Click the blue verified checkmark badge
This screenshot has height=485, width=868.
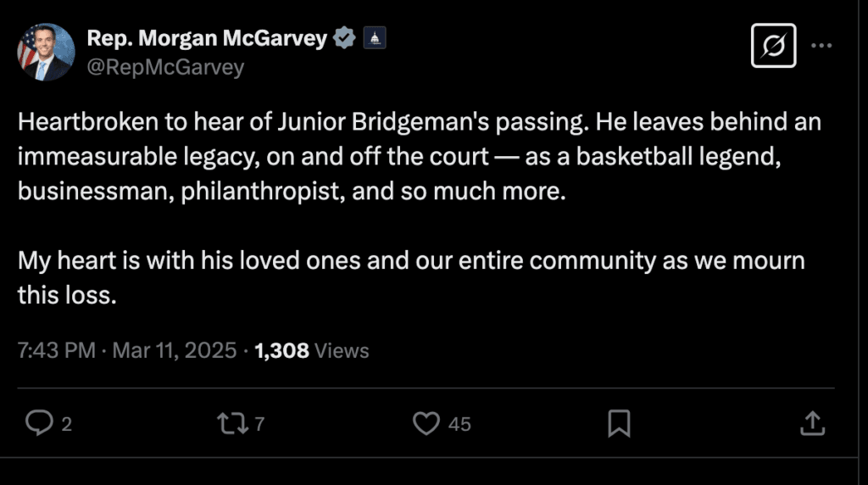point(344,38)
